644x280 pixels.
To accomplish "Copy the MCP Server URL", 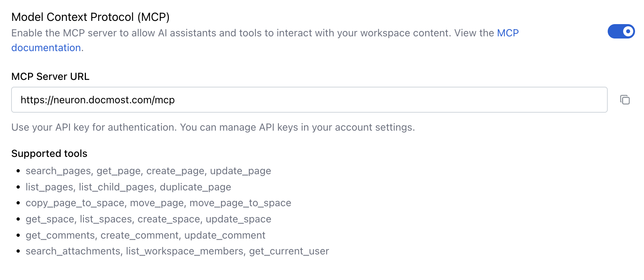I will coord(625,100).
